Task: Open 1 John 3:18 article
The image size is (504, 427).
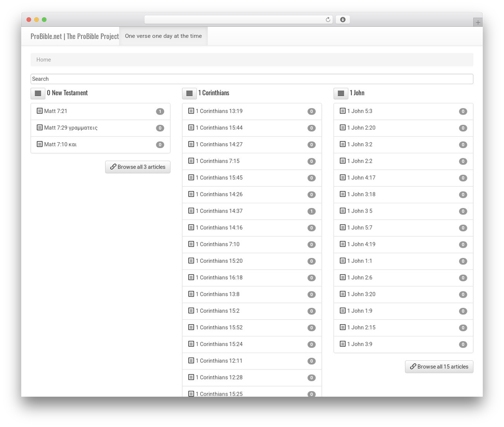Action: (404, 195)
